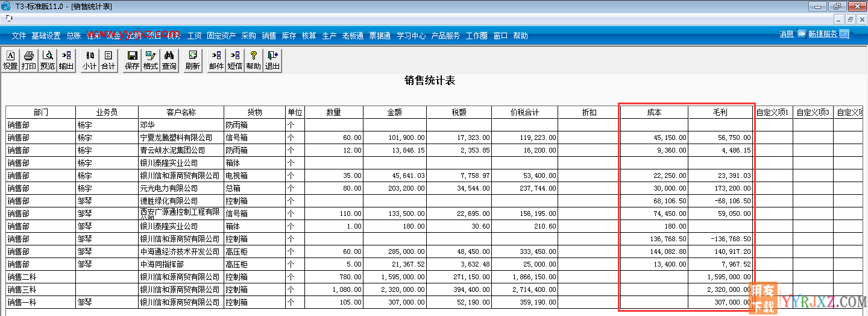868x316 pixels.
Task: Open the 总账 menu
Action: (74, 36)
